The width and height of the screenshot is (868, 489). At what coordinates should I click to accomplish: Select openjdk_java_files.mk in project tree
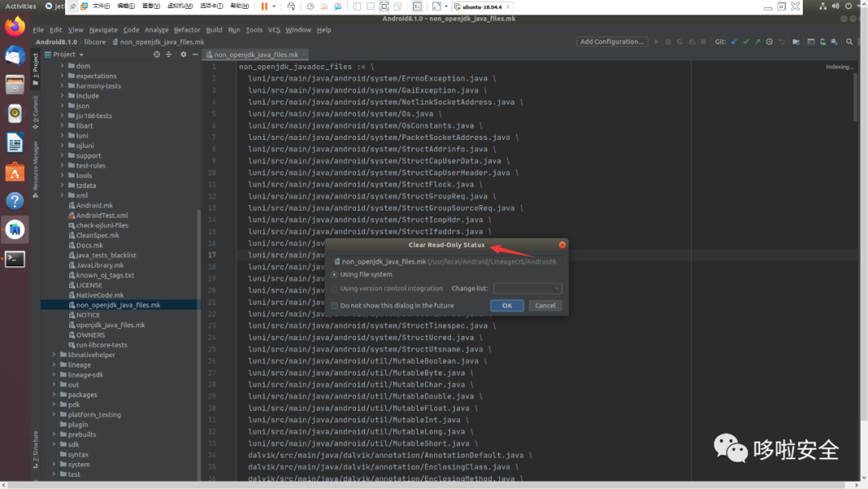[x=110, y=325]
